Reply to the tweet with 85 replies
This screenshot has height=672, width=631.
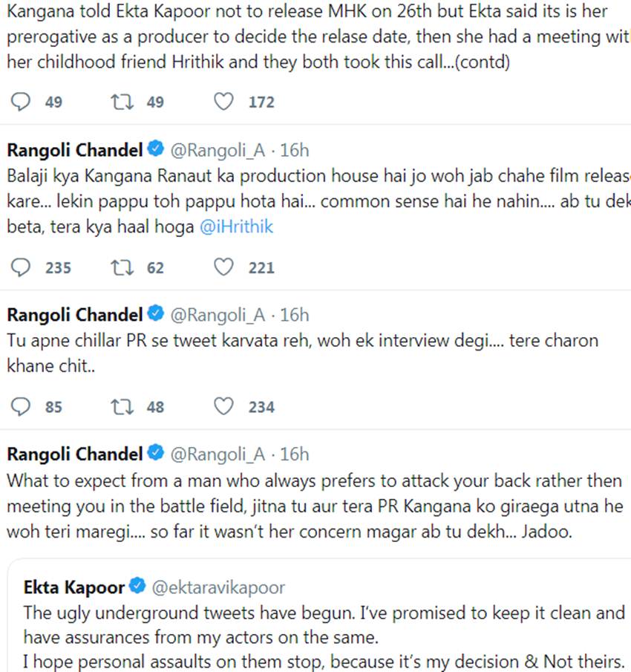[23, 406]
